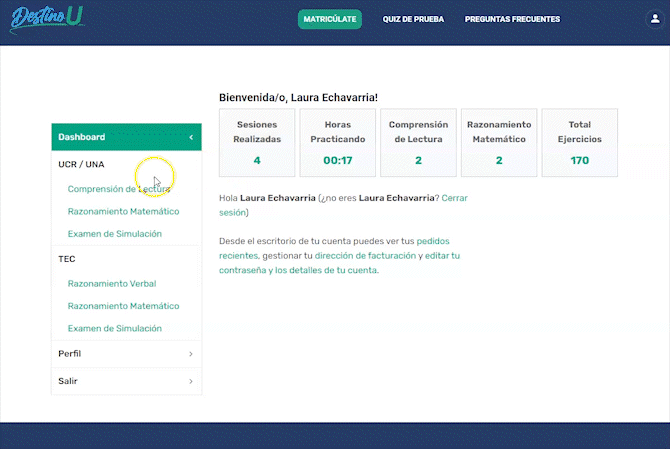The width and height of the screenshot is (670, 449).
Task: Click the Razonamiento Matemático stat card
Action: (x=499, y=143)
